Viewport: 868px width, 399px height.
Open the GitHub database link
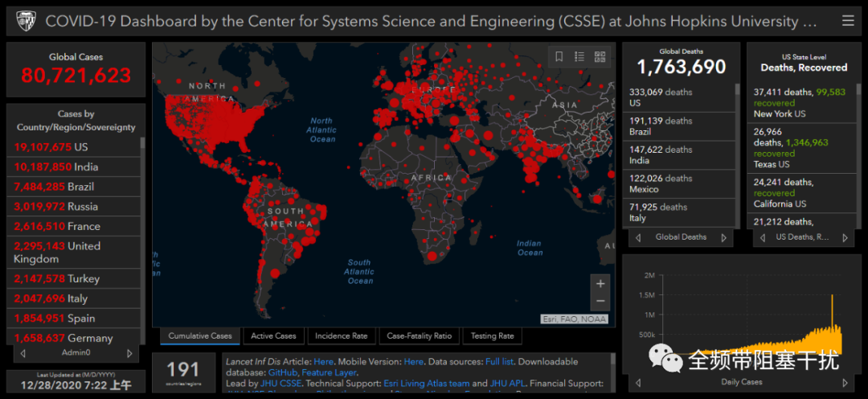(x=283, y=372)
